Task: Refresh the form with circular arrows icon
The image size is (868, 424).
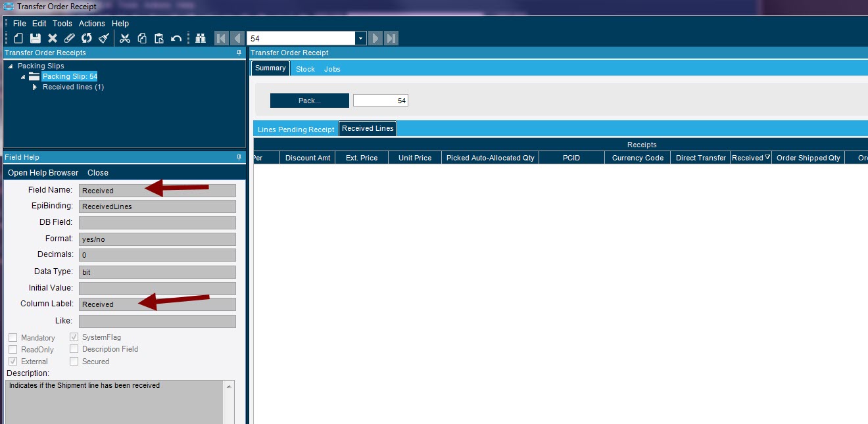Action: [87, 39]
